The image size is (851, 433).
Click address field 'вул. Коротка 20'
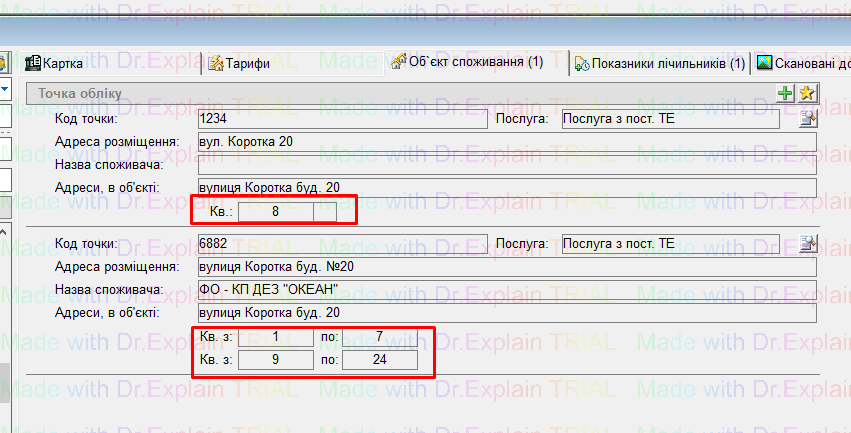tap(506, 142)
